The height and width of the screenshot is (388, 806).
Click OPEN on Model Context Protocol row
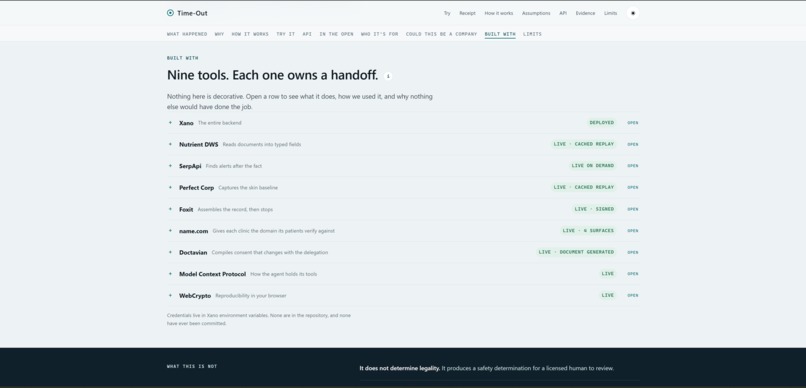(632, 274)
